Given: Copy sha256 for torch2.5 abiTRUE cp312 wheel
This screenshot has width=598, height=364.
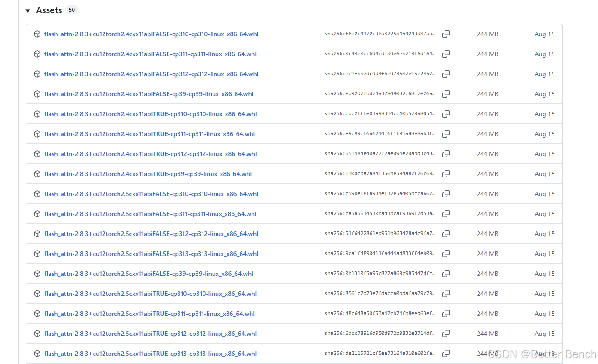Looking at the screenshot, I should [x=446, y=334].
